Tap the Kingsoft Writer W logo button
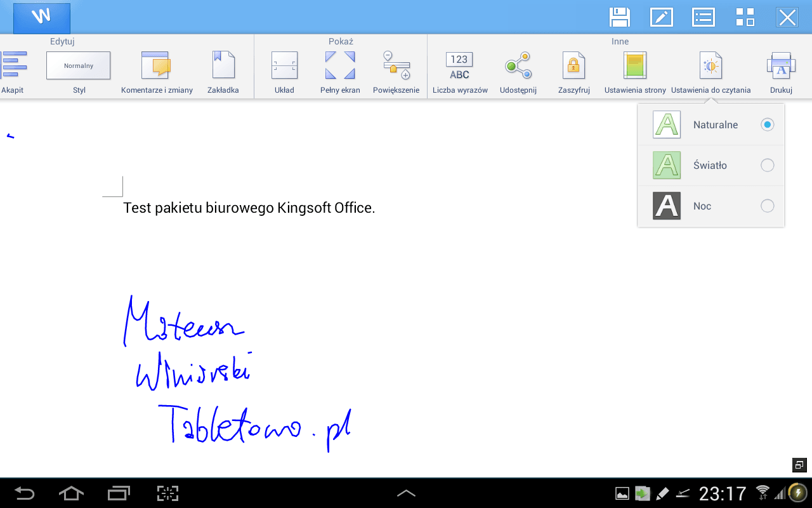This screenshot has height=508, width=812. pos(41,17)
